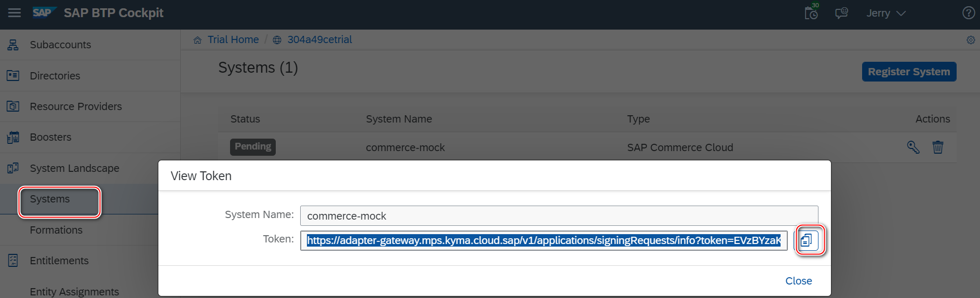Click the System Name column header

click(x=399, y=119)
